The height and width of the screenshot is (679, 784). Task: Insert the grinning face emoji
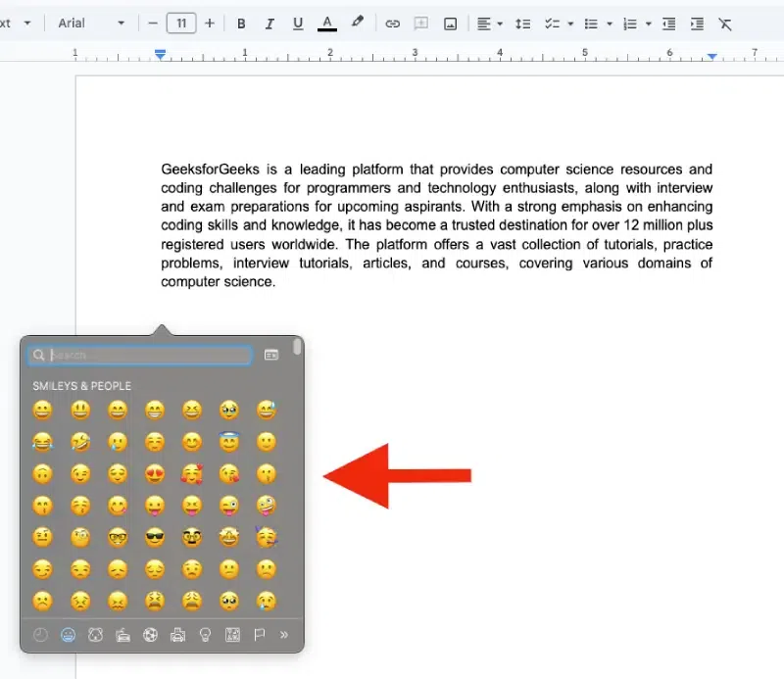click(x=42, y=410)
